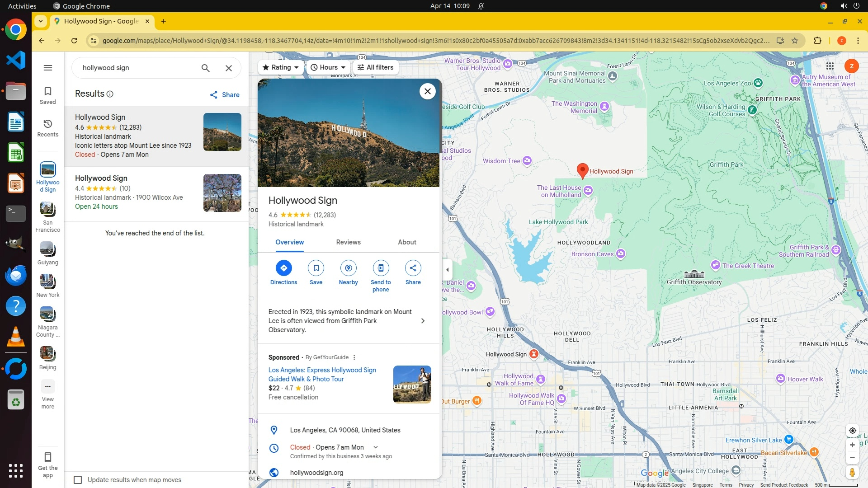This screenshot has width=868, height=488.
Task: Zoom in the map with plus button
Action: click(x=852, y=445)
